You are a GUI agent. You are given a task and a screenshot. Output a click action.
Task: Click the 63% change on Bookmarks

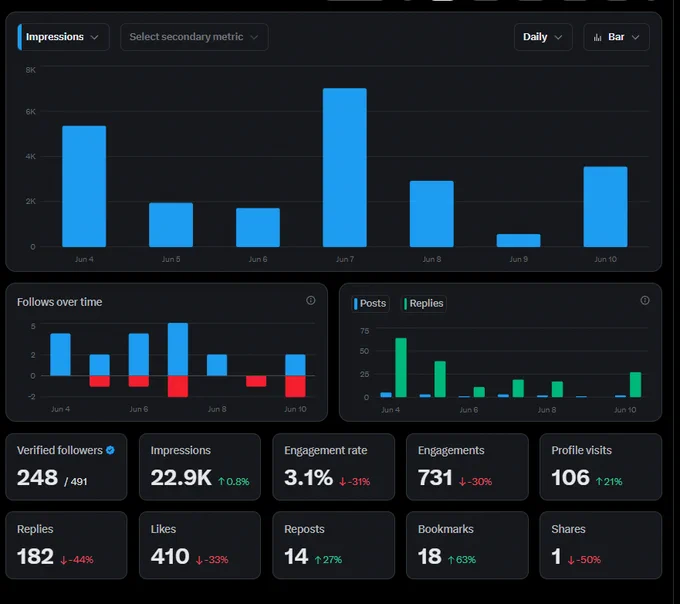point(462,560)
